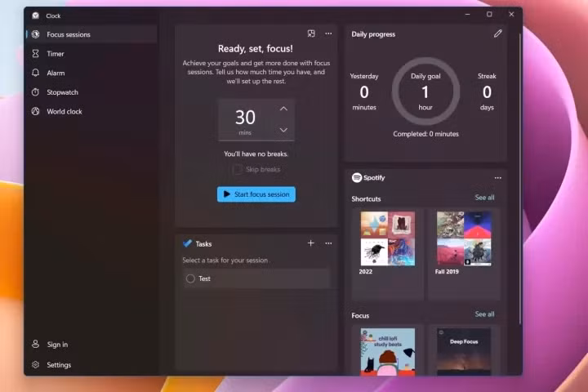Click the play icon on the Start button

point(226,194)
